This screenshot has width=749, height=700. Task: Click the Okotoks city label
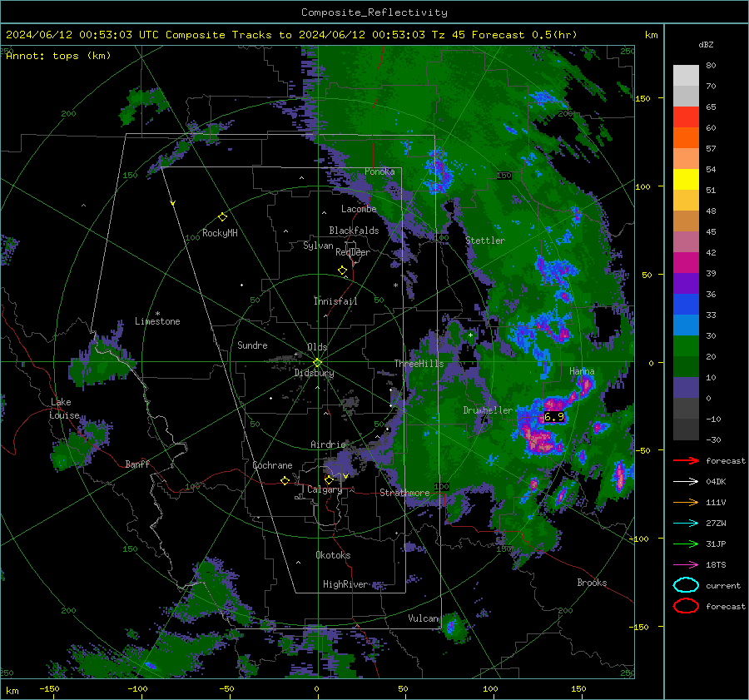pos(333,555)
